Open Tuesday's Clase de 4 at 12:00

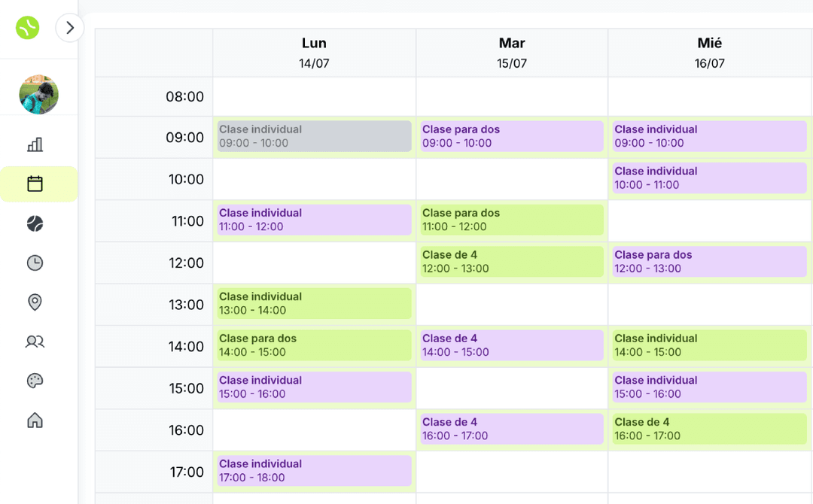512,262
